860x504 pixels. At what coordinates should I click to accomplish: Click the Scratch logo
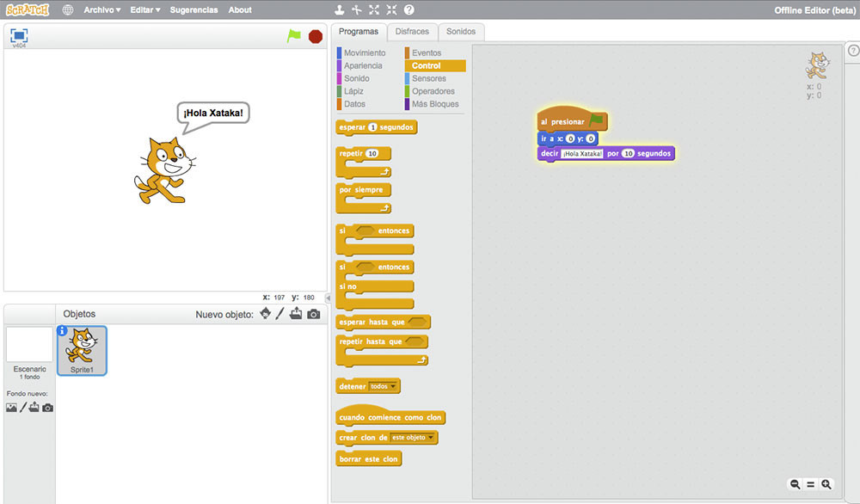click(28, 9)
